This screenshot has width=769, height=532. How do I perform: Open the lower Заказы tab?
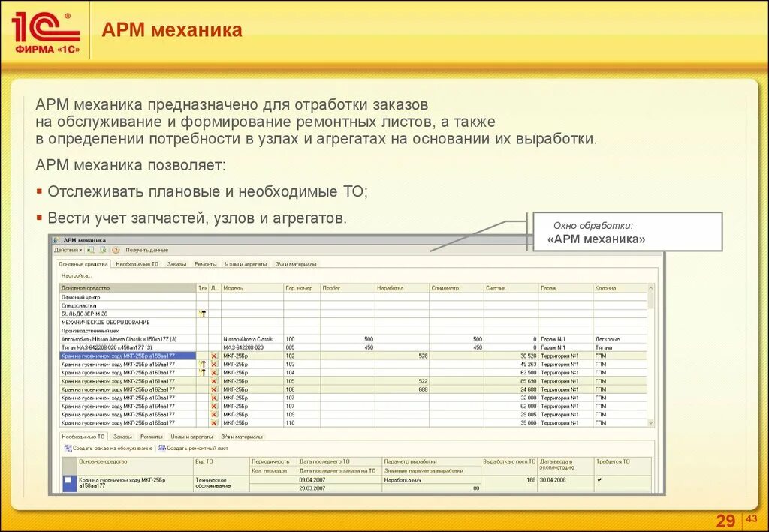click(x=122, y=437)
